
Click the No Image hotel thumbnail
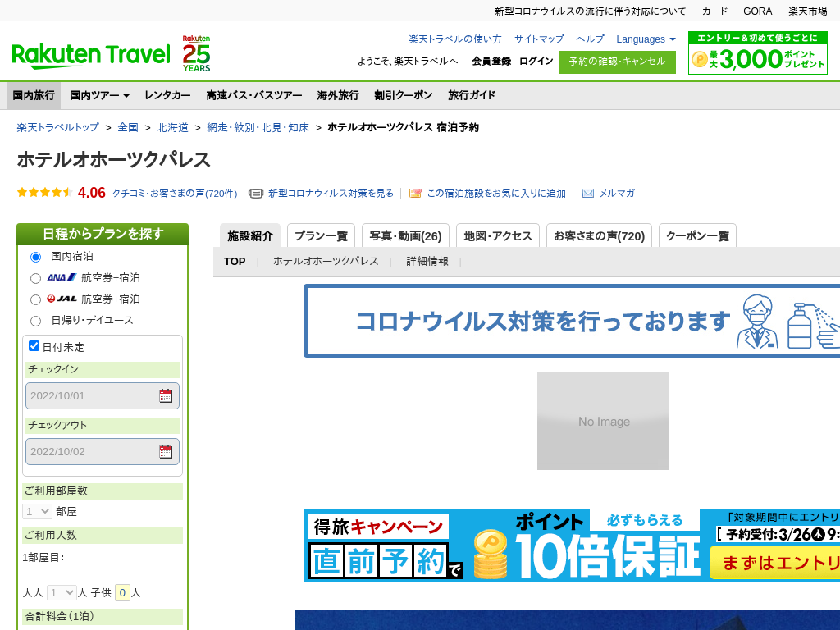pos(603,421)
